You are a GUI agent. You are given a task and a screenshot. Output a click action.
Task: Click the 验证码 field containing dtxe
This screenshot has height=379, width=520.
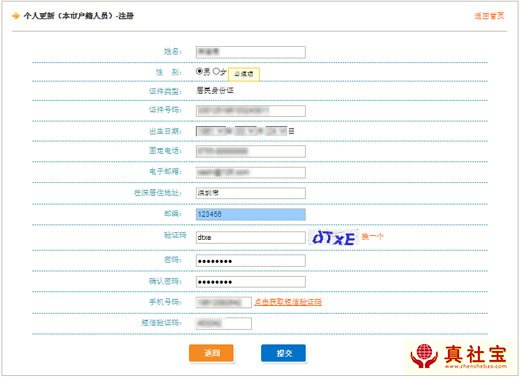[251, 237]
